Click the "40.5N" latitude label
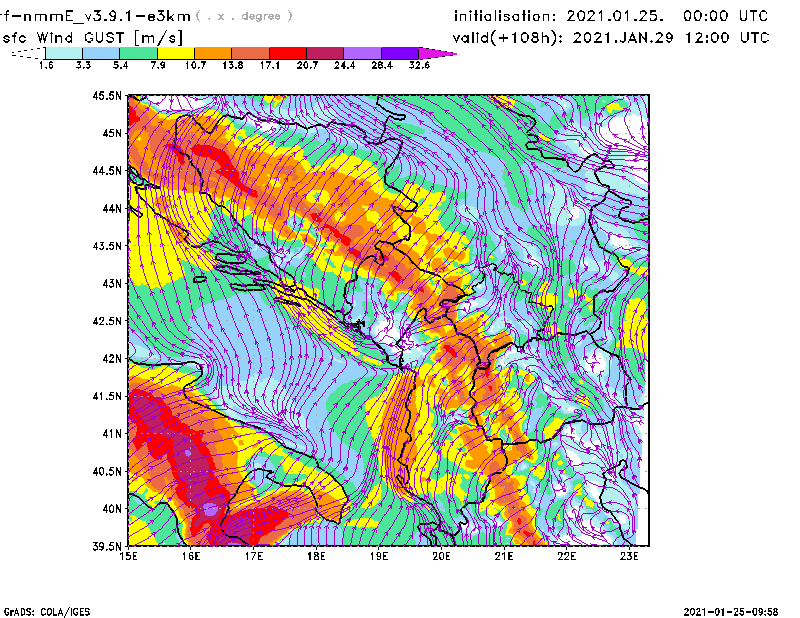This screenshot has width=800, height=618. [107, 471]
